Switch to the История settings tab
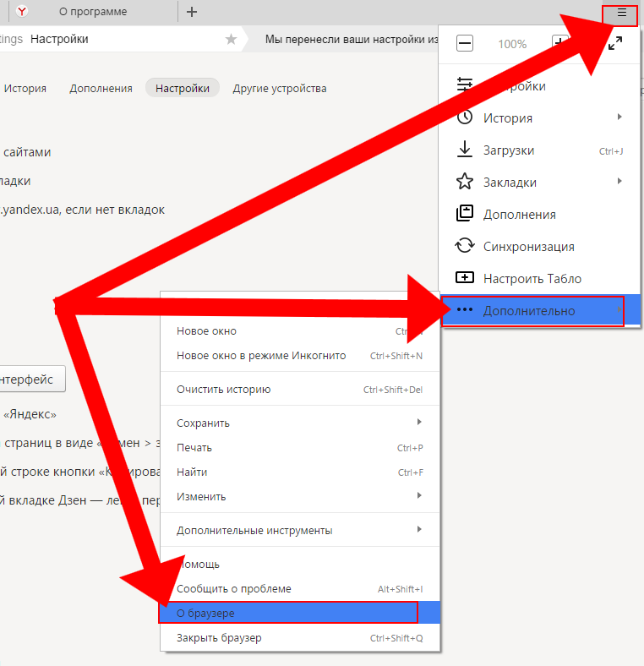 tap(25, 88)
